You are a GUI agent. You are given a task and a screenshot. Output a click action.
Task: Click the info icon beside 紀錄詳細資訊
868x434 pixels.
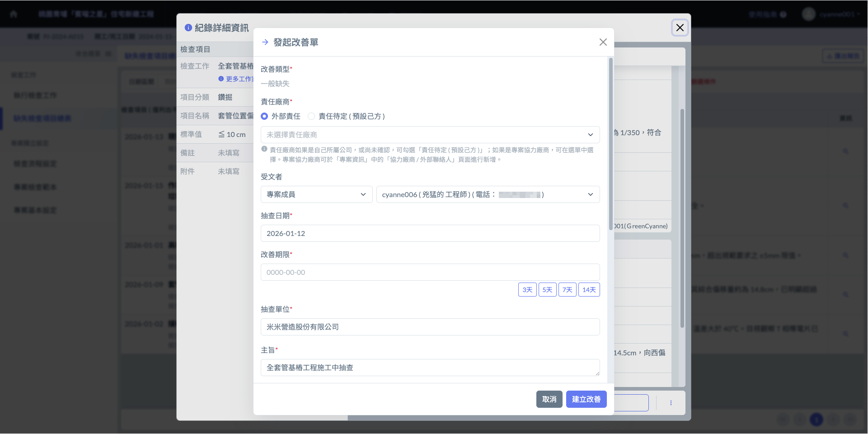188,28
